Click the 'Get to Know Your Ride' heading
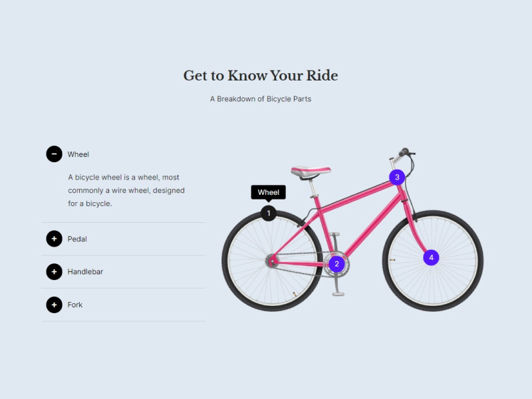Image resolution: width=532 pixels, height=399 pixels. click(x=261, y=76)
